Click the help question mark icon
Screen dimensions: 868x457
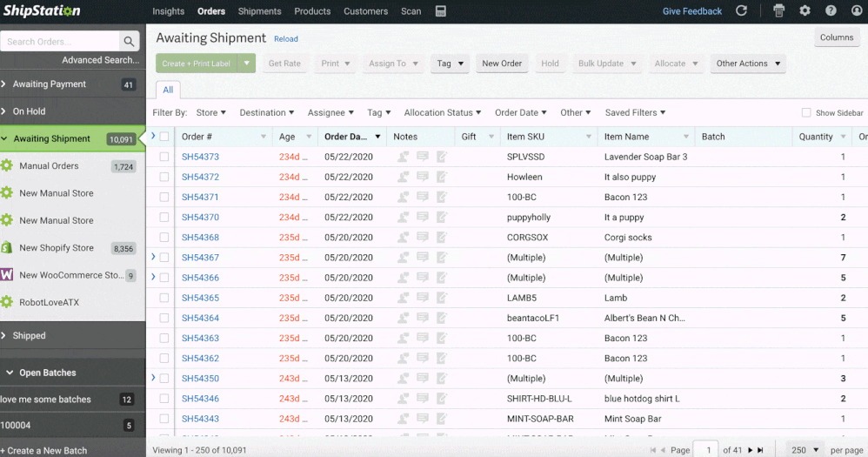pos(831,11)
